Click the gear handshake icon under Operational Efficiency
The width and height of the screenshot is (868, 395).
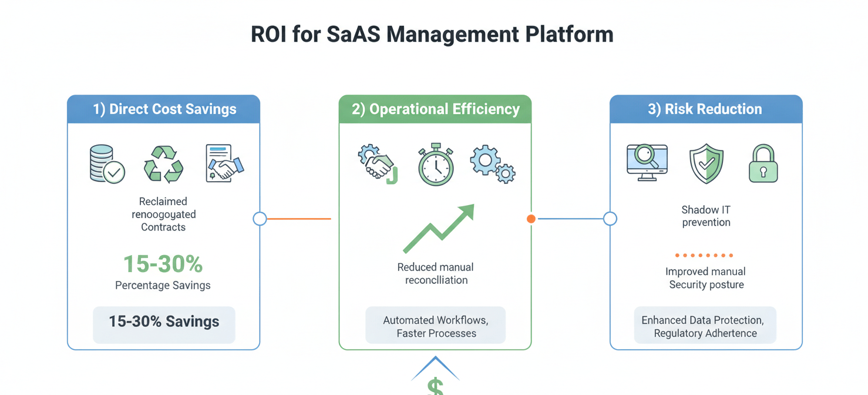point(379,164)
